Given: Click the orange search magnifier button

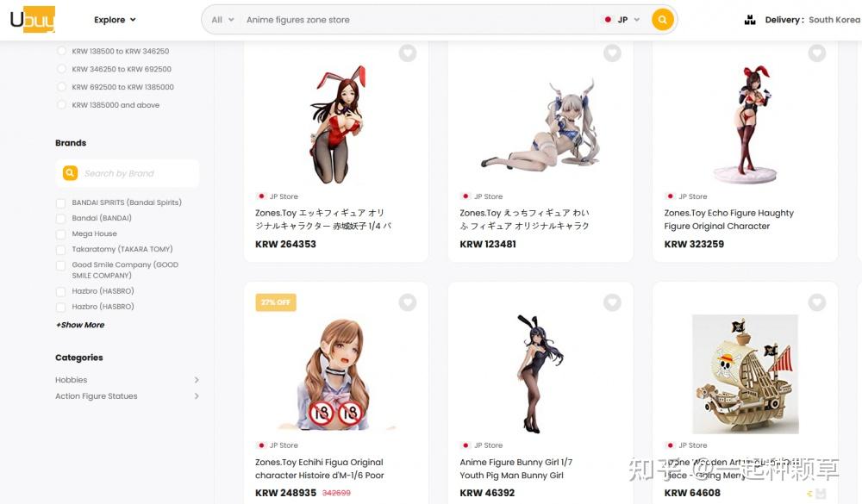Looking at the screenshot, I should [662, 20].
